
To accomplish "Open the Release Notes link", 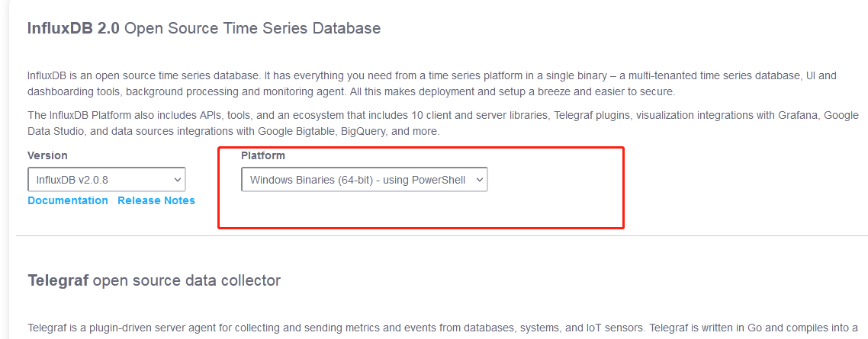I will 156,200.
